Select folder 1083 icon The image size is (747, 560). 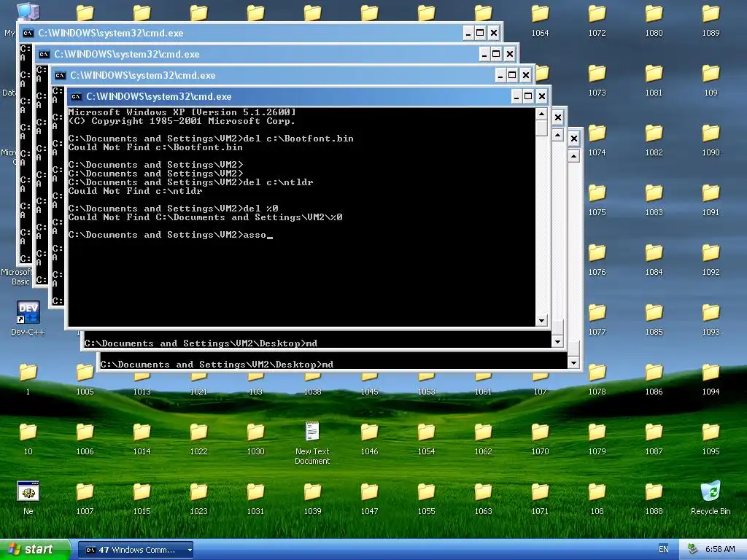click(654, 192)
